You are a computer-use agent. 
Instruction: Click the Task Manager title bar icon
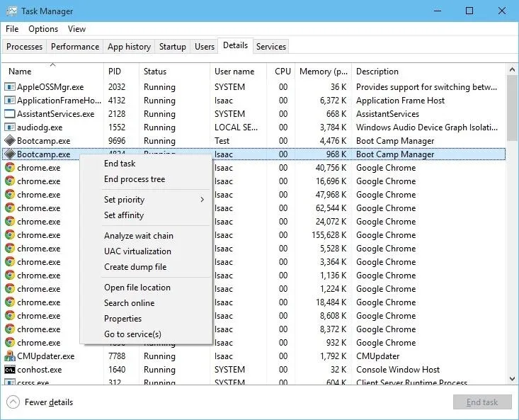click(x=11, y=11)
